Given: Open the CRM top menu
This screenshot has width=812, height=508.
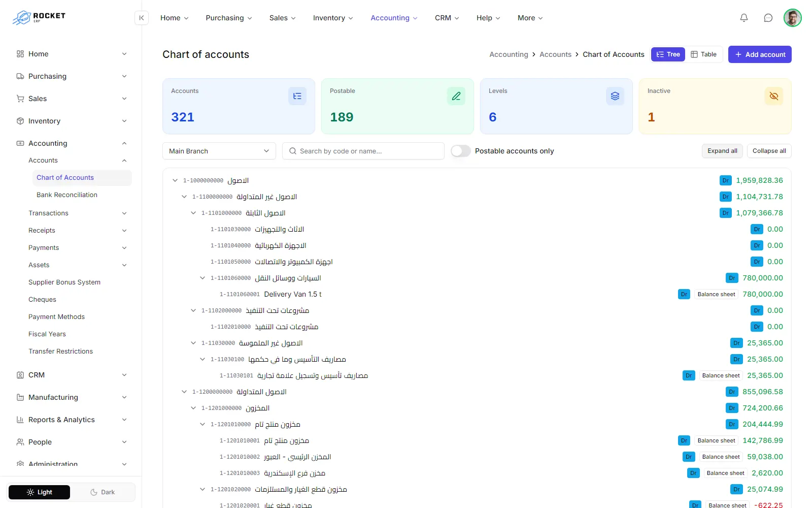Looking at the screenshot, I should tap(447, 18).
